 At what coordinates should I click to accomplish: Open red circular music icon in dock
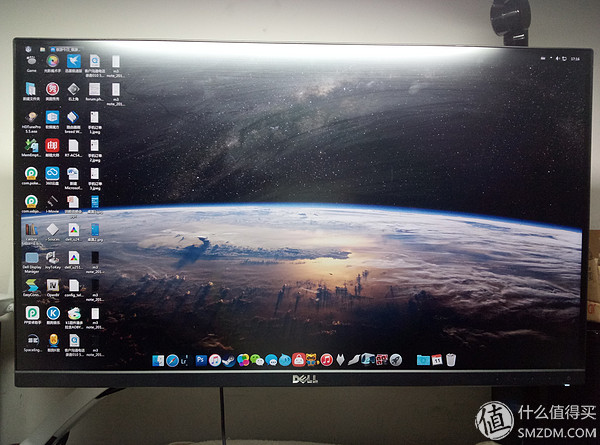(326, 360)
